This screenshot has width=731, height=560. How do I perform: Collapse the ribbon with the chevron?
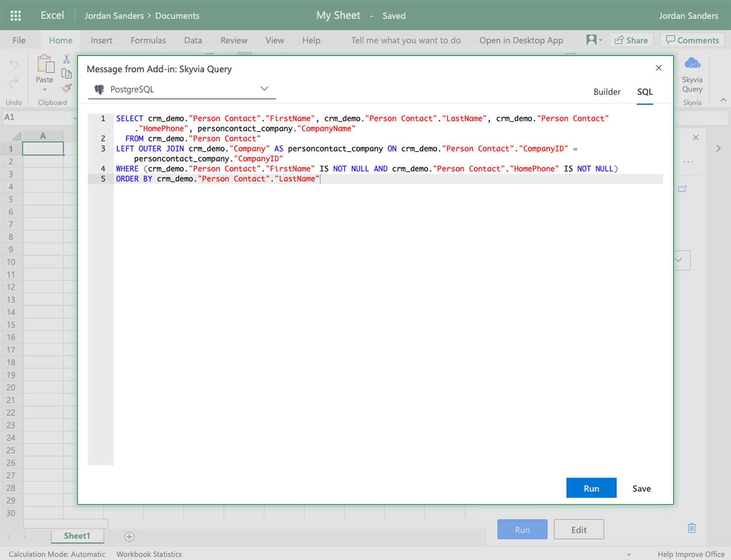tap(723, 100)
